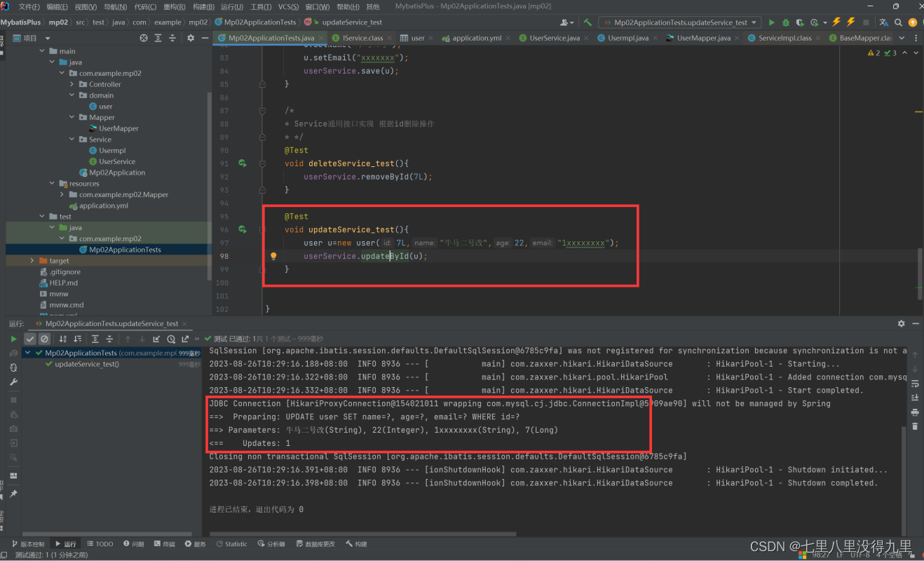Open the 数据库更改 tool window
The width and height of the screenshot is (924, 561).
tap(315, 543)
